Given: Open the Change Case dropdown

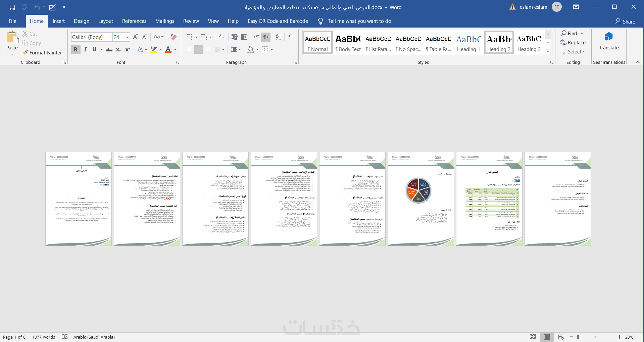Looking at the screenshot, I should tap(158, 37).
